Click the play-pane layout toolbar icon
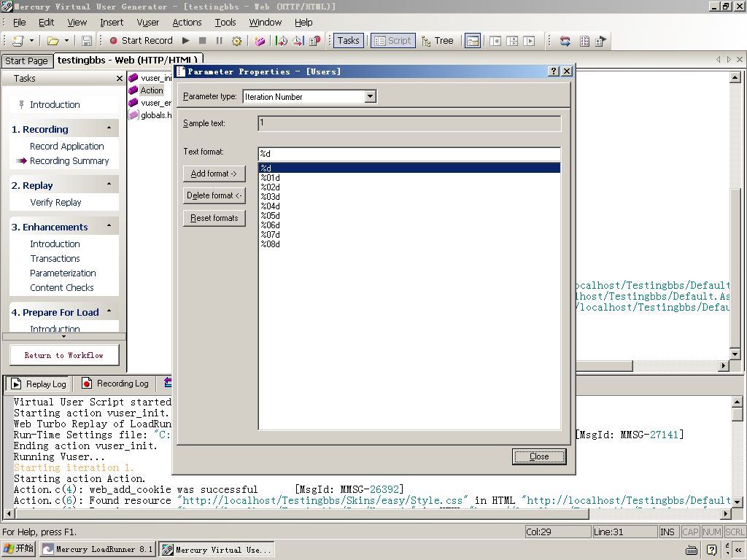Viewport: 747px width, 560px height. pos(529,41)
